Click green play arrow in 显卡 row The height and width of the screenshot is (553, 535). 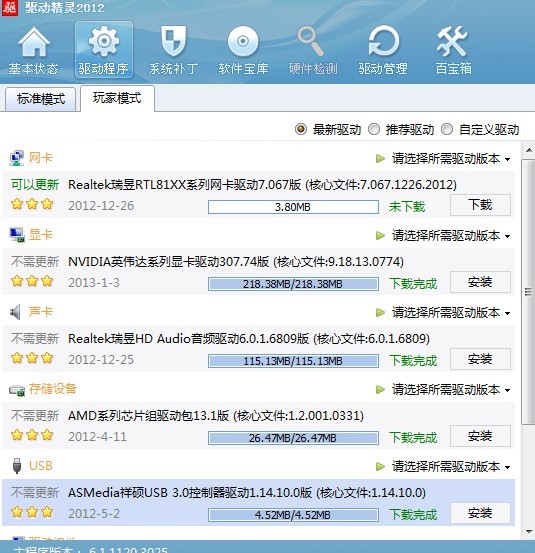[380, 236]
